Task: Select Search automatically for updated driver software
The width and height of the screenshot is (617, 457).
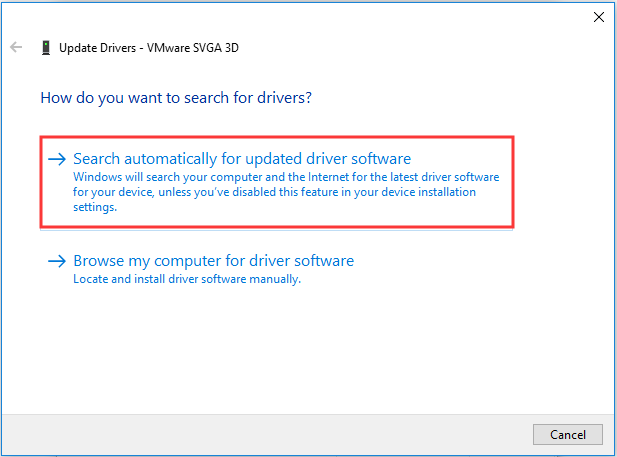Action: pos(242,159)
